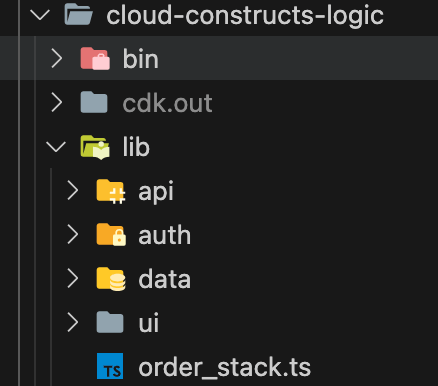Click the auth folder icon with lock

(111, 235)
